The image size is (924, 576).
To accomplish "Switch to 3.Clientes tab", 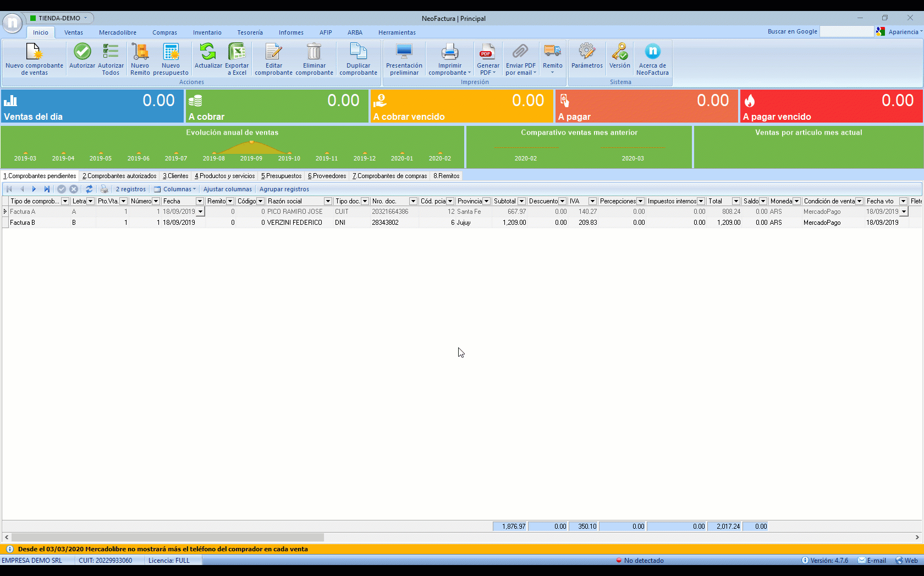I will [x=175, y=176].
